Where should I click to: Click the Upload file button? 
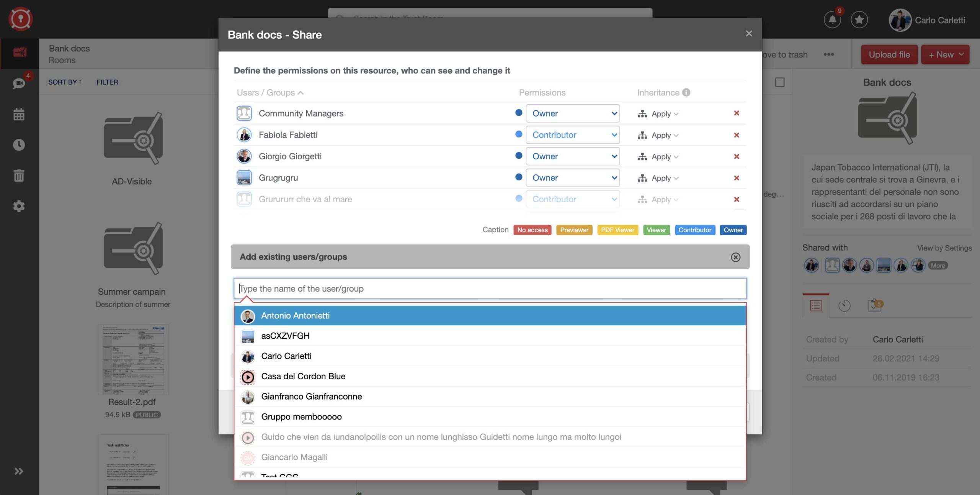[889, 54]
